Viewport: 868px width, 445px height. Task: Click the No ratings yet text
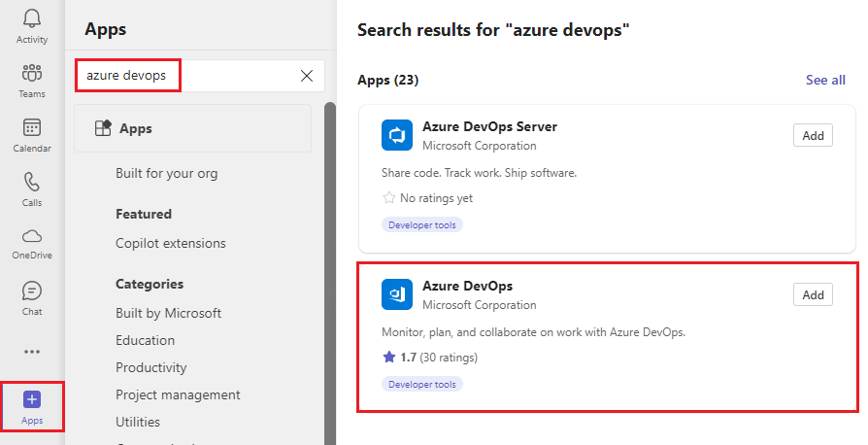pyautogui.click(x=436, y=198)
